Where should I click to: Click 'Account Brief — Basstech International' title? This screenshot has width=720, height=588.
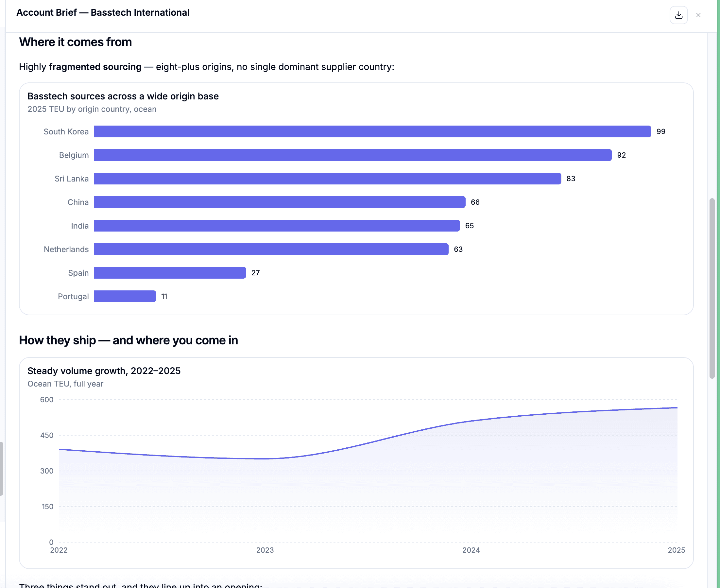pyautogui.click(x=103, y=12)
